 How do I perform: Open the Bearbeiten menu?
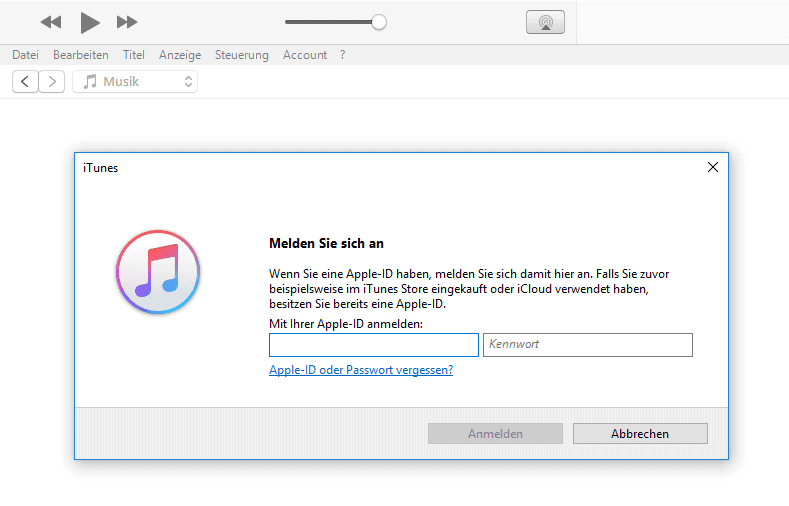click(x=81, y=55)
